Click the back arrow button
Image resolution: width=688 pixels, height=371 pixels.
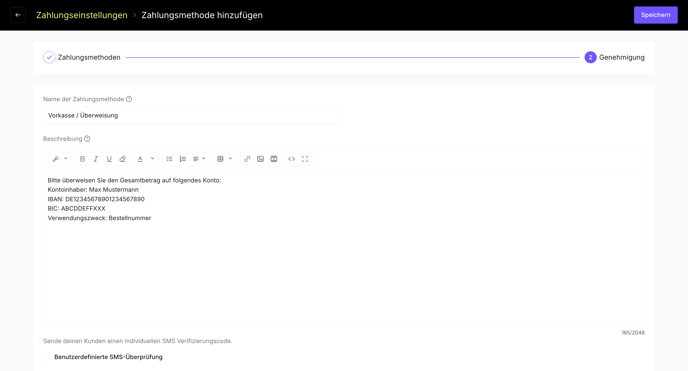coord(18,15)
